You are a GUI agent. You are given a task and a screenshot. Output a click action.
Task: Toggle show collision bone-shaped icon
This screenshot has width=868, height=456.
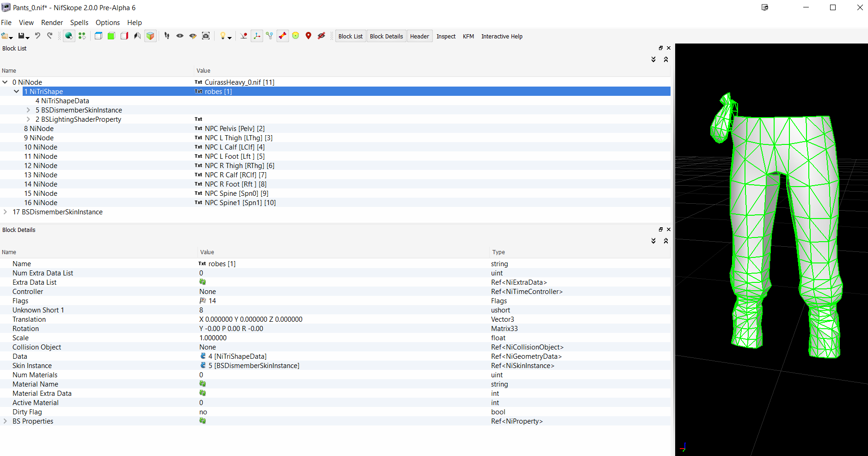click(283, 36)
